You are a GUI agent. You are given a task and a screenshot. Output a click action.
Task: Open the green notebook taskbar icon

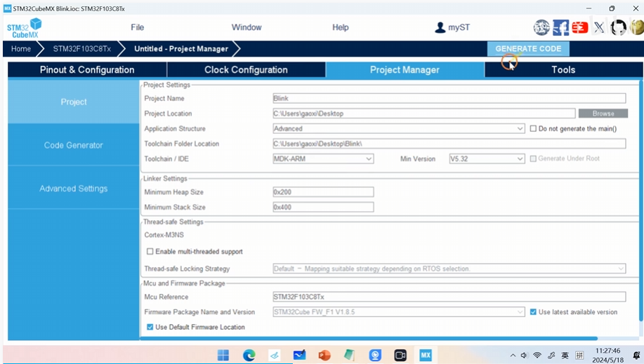[x=350, y=355]
